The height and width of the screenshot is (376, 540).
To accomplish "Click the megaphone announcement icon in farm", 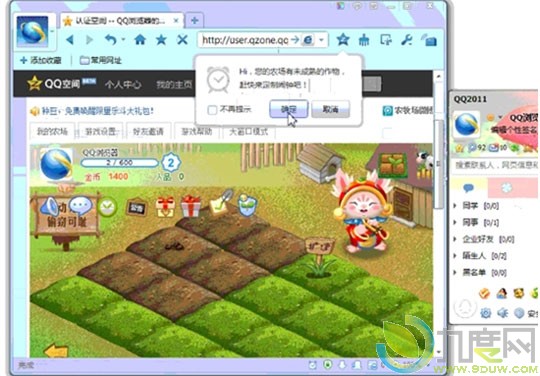I will 51,206.
